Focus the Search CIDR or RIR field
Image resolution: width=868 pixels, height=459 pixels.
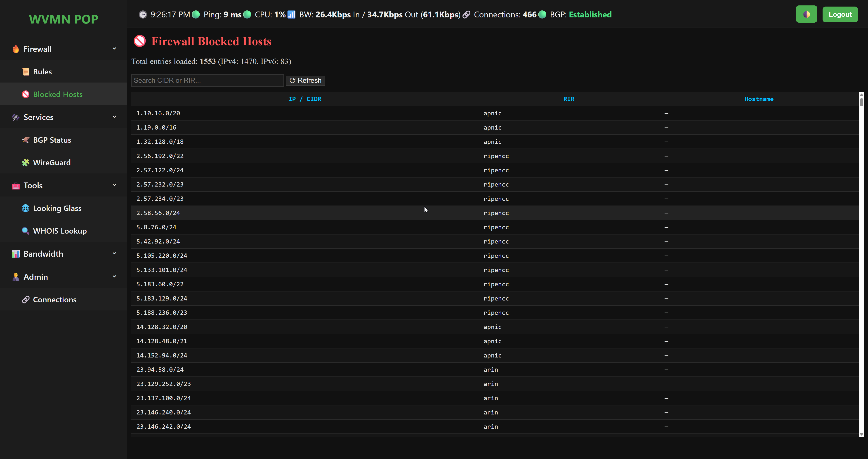(207, 80)
